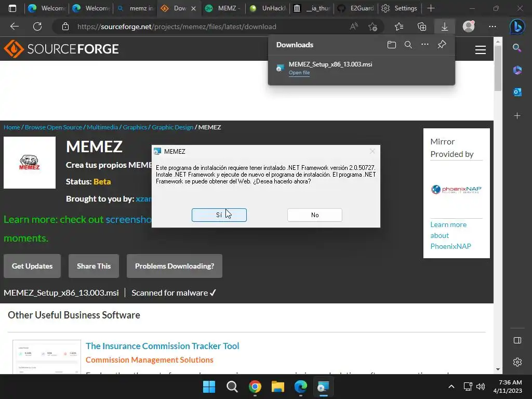Open downloads folder icon

point(392,45)
